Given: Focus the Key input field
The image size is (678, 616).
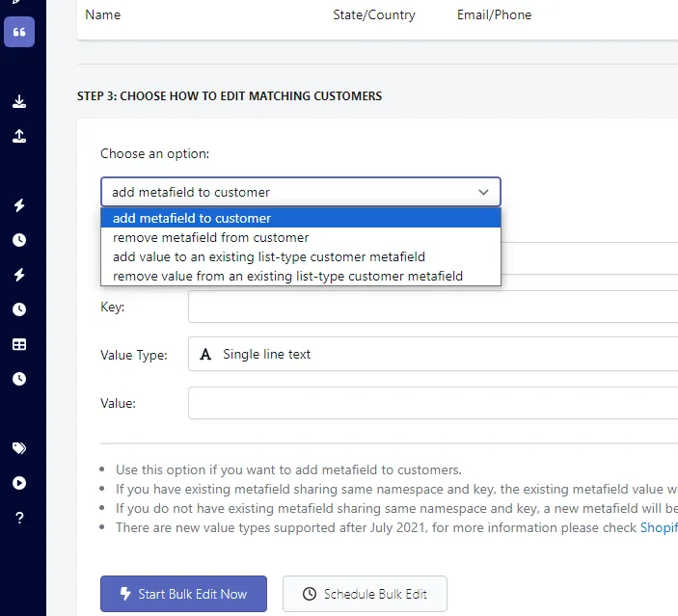Looking at the screenshot, I should [x=433, y=307].
